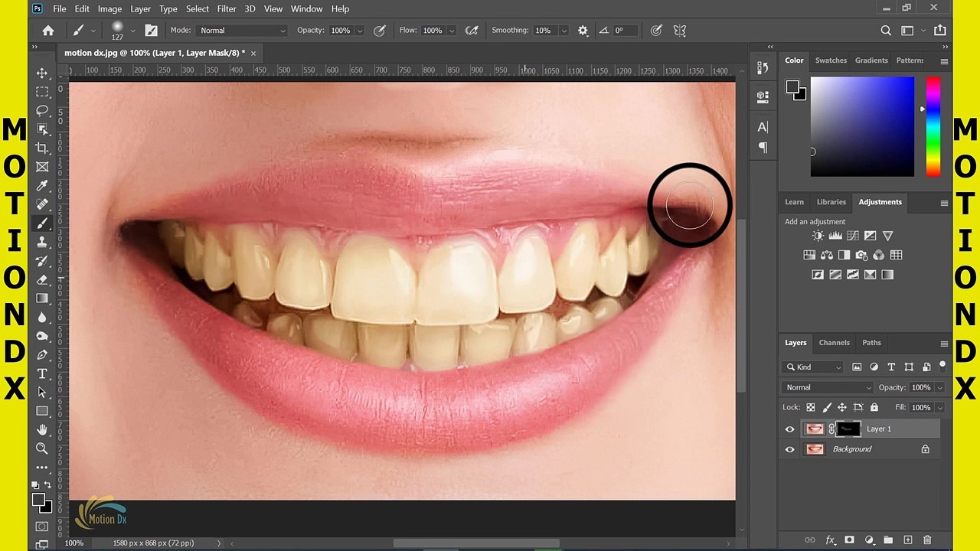Select the Crop tool
Viewport: 980px width, 551px height.
click(x=42, y=148)
